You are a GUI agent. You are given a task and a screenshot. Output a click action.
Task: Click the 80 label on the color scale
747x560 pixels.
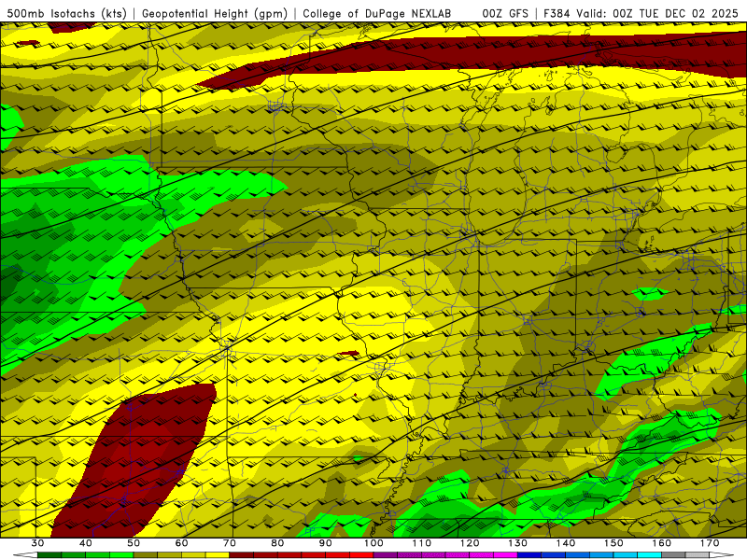[277, 543]
